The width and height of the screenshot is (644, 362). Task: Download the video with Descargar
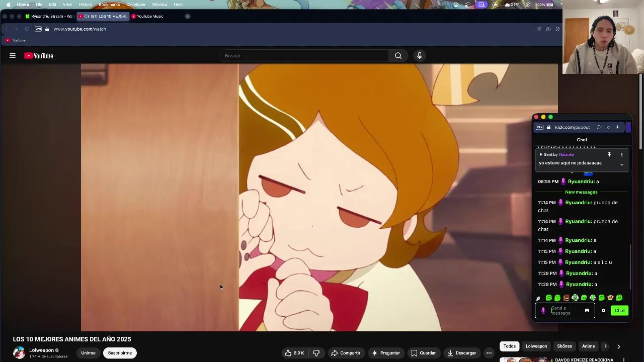461,353
